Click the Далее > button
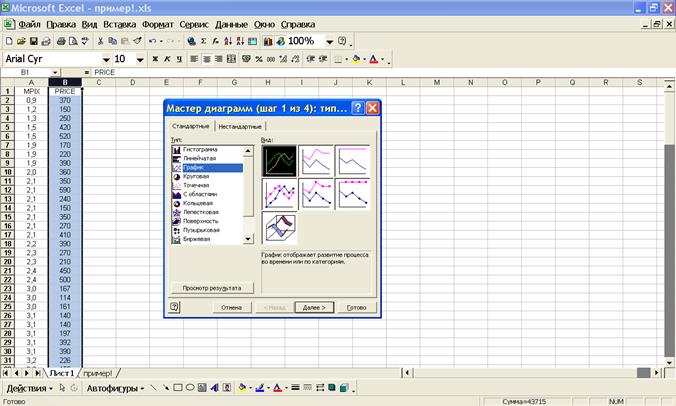This screenshot has width=676, height=406. pyautogui.click(x=314, y=307)
